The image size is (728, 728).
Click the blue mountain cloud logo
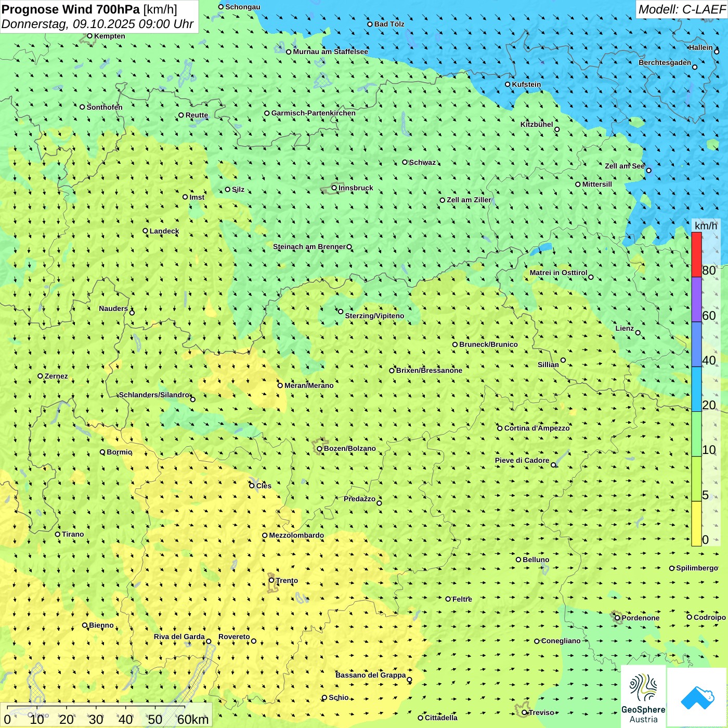[x=697, y=697]
